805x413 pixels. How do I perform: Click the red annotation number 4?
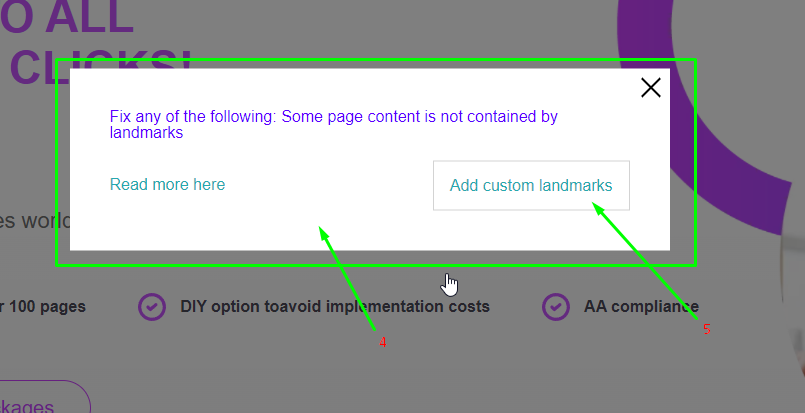(x=382, y=342)
